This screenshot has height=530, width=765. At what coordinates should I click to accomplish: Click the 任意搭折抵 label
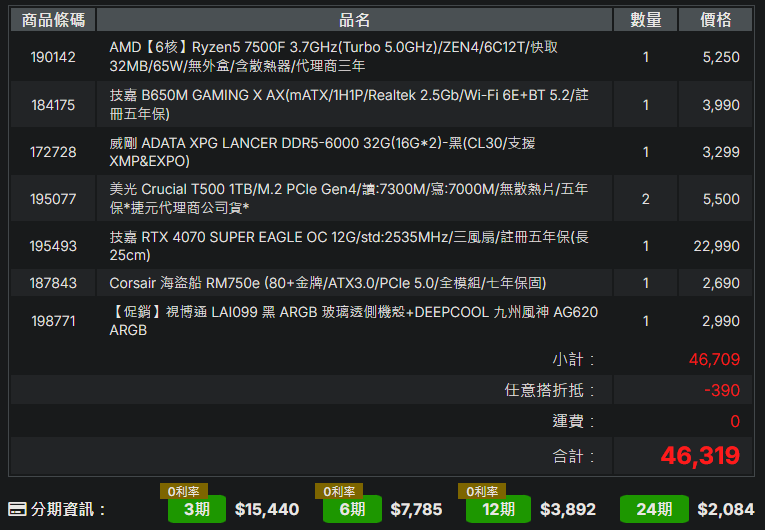pos(549,390)
